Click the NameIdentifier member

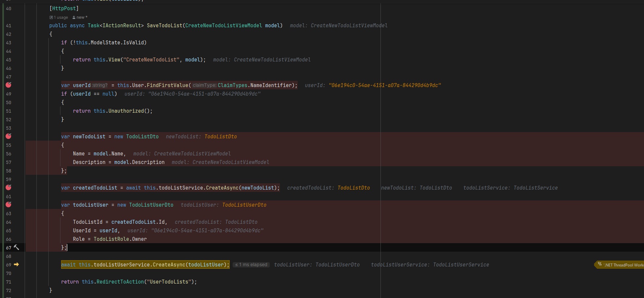point(271,85)
